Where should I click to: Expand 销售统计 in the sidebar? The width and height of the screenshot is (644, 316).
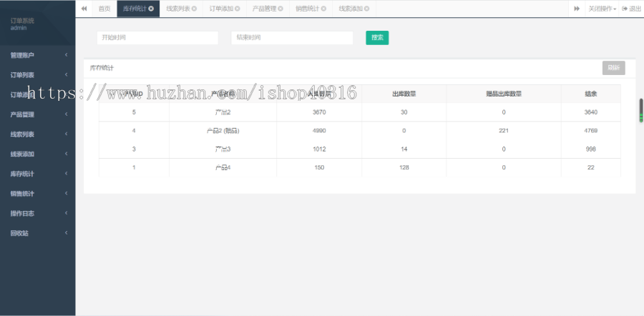38,193
